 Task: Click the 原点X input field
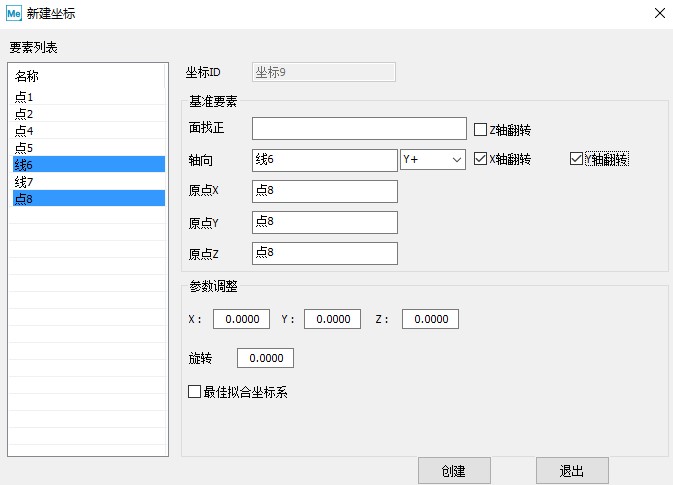click(x=324, y=191)
